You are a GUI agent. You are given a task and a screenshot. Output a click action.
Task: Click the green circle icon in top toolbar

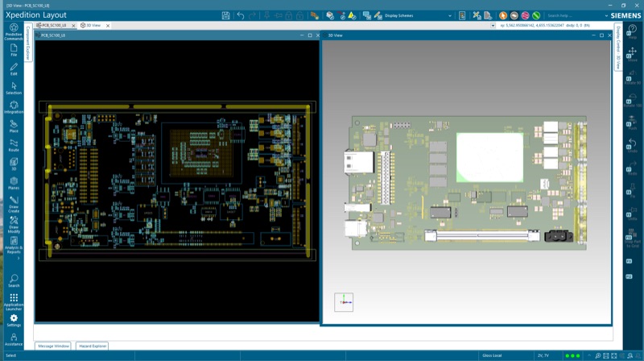tap(536, 15)
